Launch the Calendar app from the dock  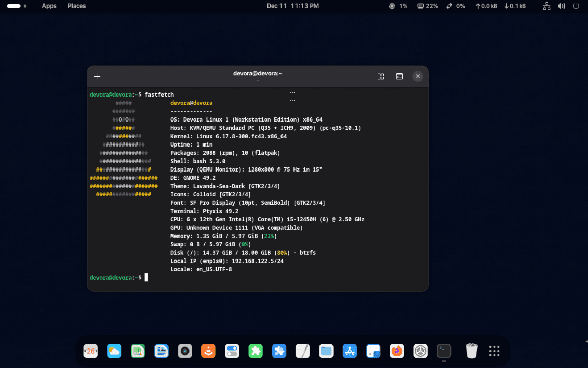[91, 351]
